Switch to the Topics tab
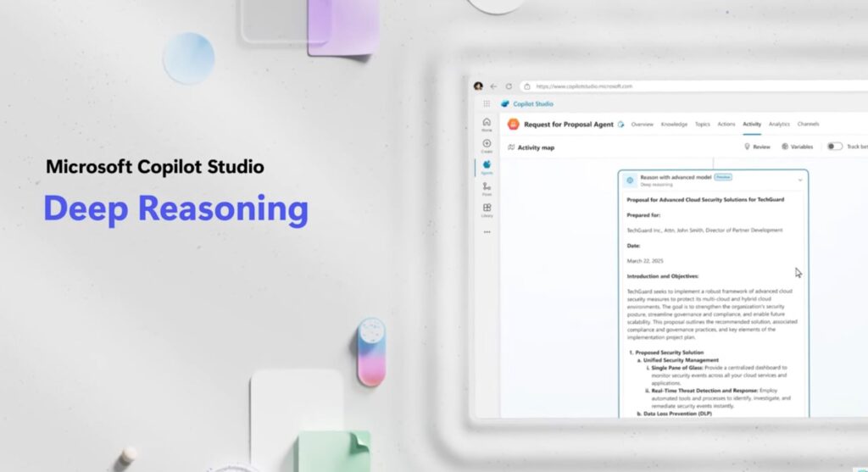Screen dimensions: 868x472 coord(703,125)
